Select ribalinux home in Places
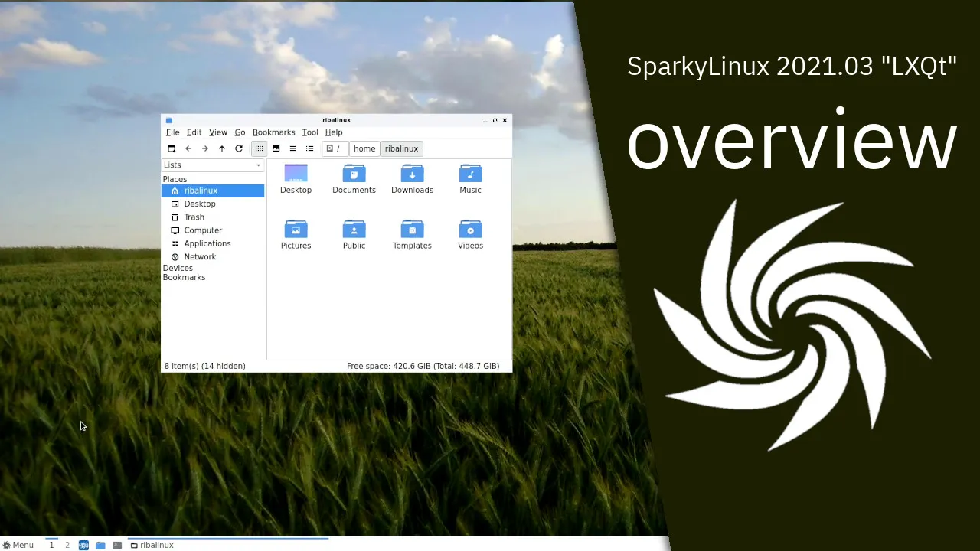Image resolution: width=980 pixels, height=551 pixels. coord(213,191)
